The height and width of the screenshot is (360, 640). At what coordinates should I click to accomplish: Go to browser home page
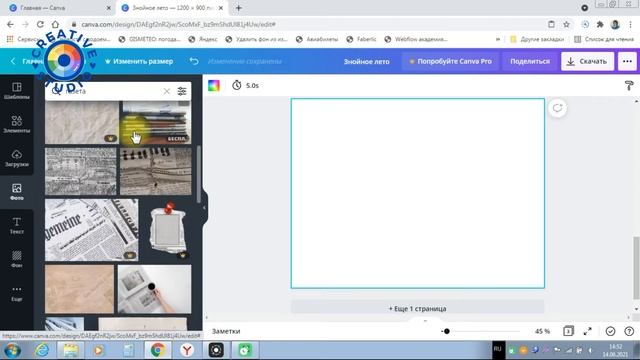point(55,24)
